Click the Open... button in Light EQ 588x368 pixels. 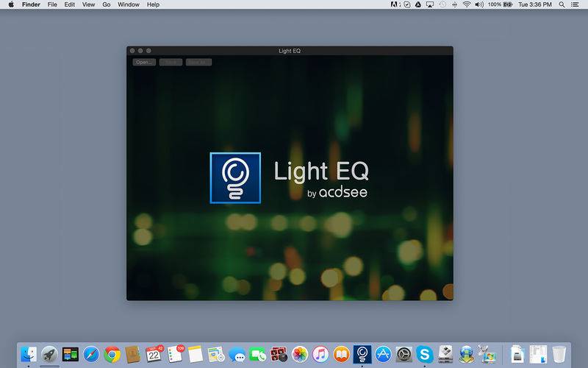tap(144, 62)
